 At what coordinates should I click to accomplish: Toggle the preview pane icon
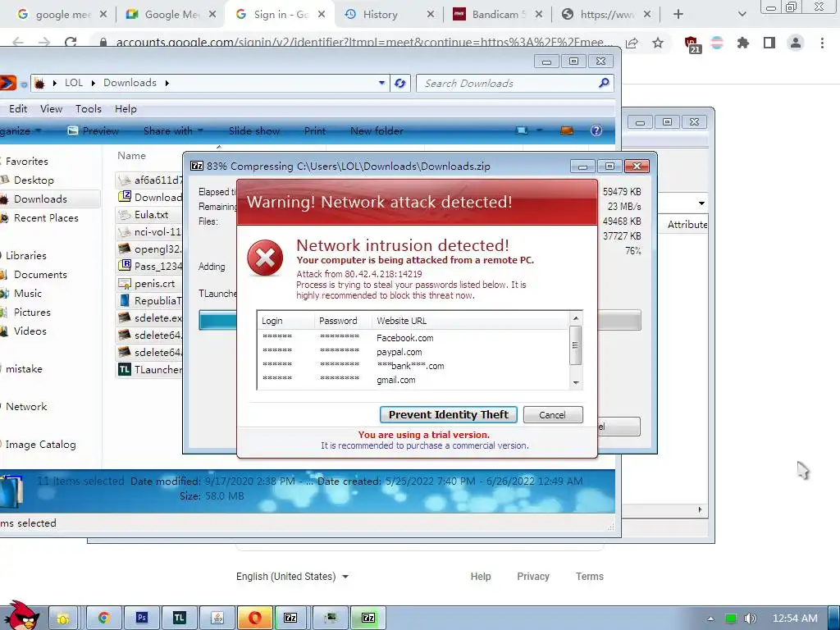[567, 130]
